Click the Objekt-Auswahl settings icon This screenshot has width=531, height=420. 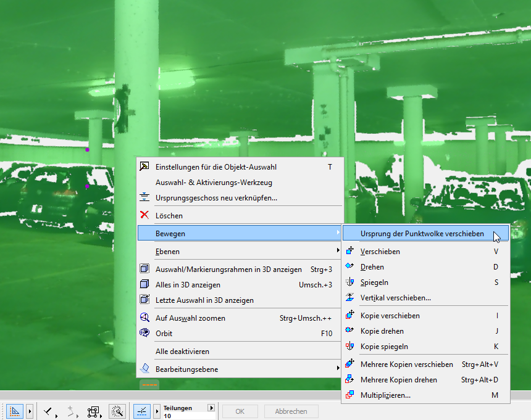[x=144, y=167]
